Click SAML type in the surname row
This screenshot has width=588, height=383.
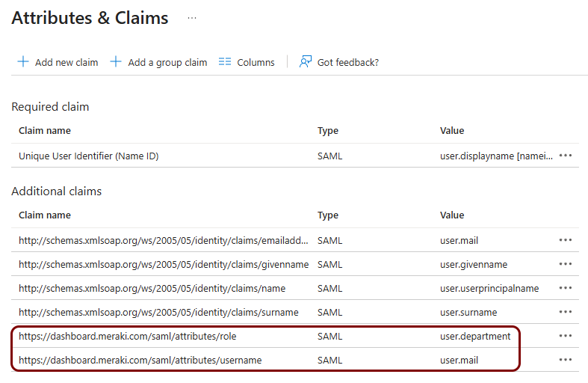click(329, 313)
